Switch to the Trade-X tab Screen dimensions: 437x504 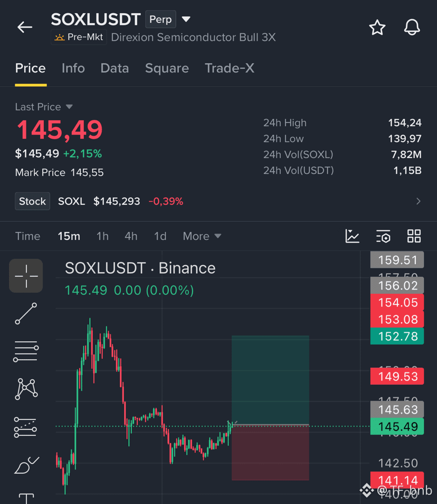230,68
